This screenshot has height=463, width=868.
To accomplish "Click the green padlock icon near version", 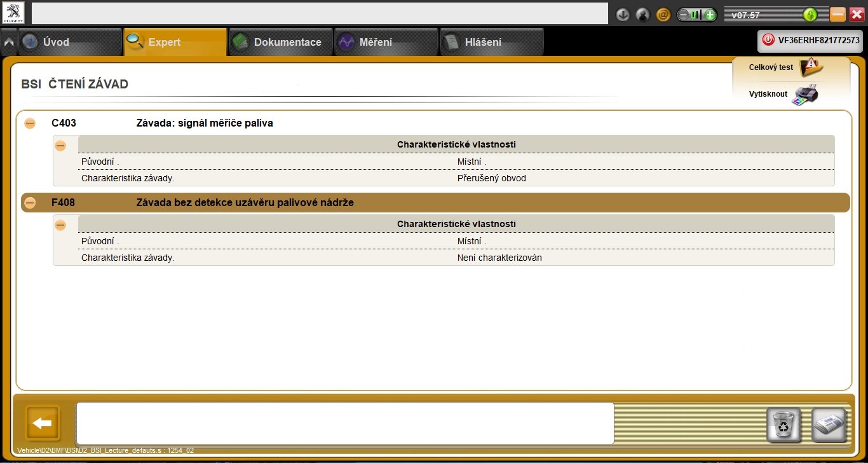I will tap(810, 14).
